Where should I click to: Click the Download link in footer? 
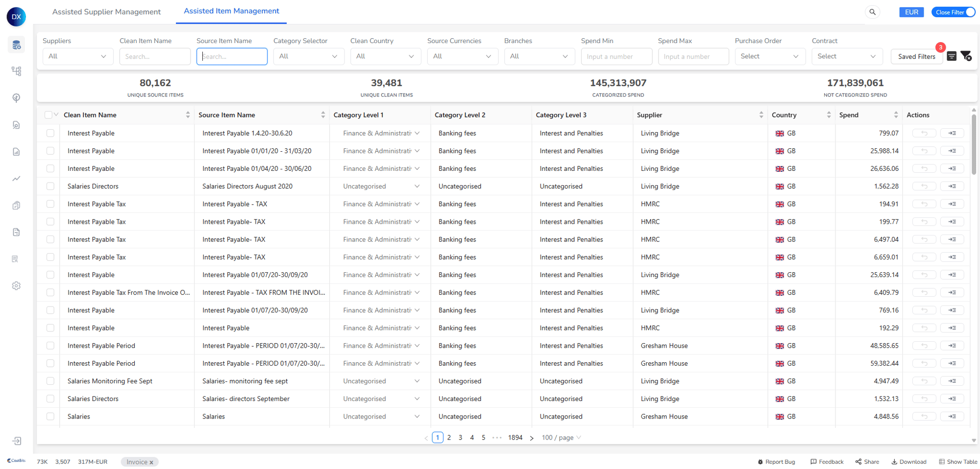909,462
